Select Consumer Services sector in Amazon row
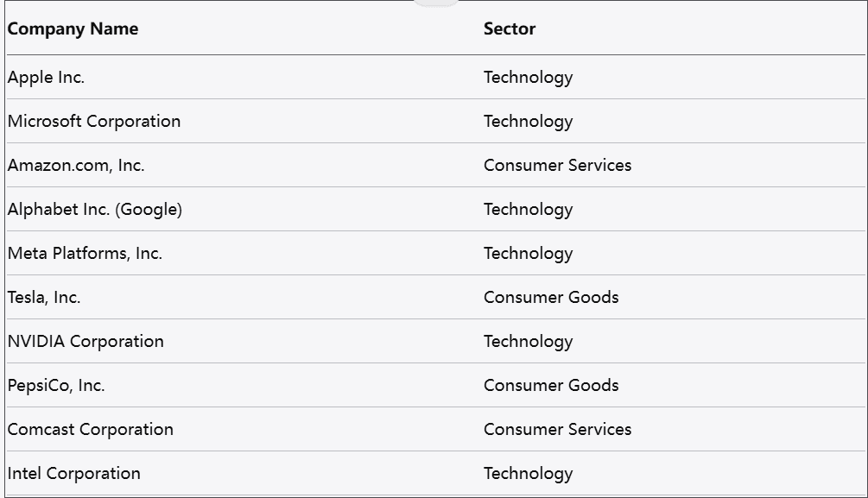 pos(557,166)
